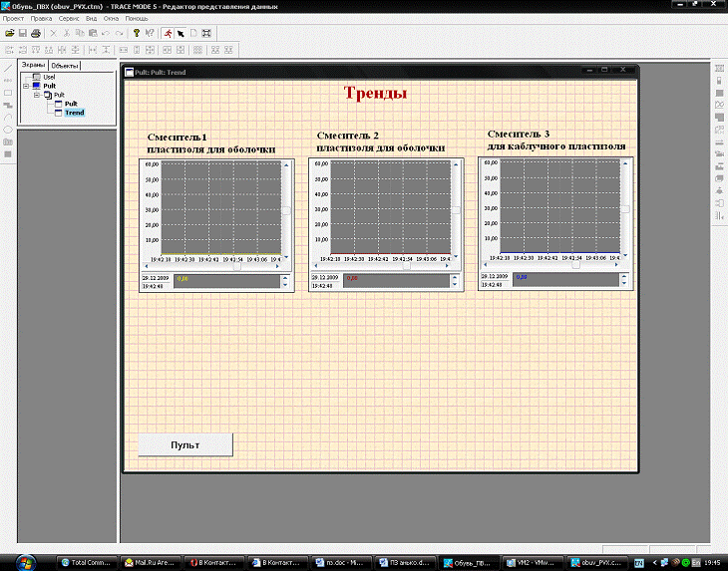Collapse the top-level Pult tree node
The image size is (728, 571).
(27, 87)
